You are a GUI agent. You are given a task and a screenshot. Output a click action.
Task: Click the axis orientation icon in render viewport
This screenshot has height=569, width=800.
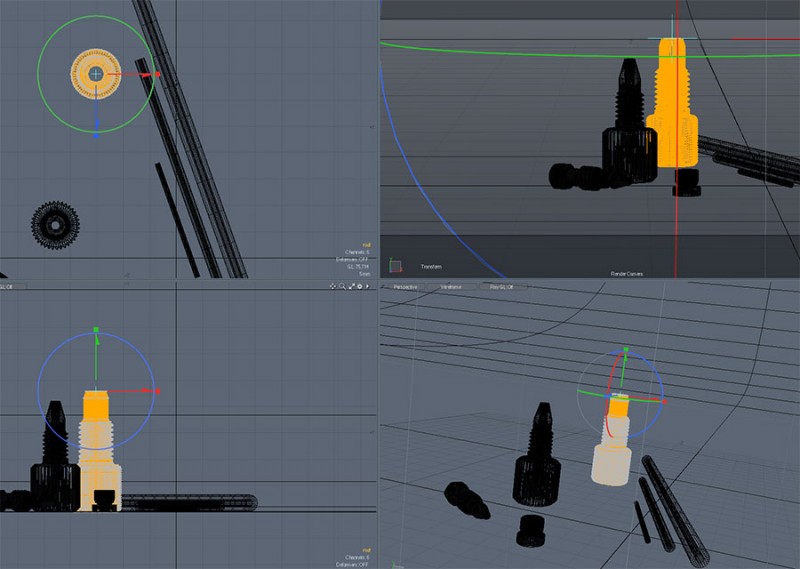(x=396, y=266)
